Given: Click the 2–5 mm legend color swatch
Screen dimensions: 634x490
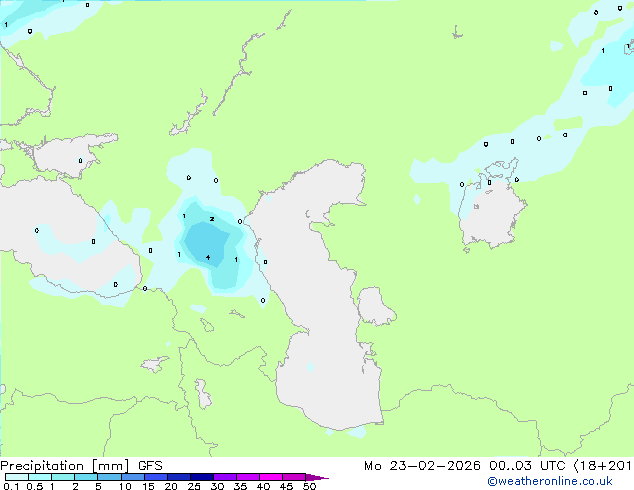Looking at the screenshot, I should [86, 477].
